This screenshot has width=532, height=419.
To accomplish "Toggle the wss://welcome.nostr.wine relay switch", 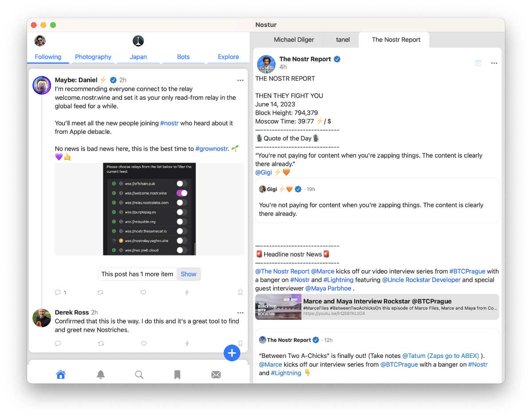I will coord(182,193).
